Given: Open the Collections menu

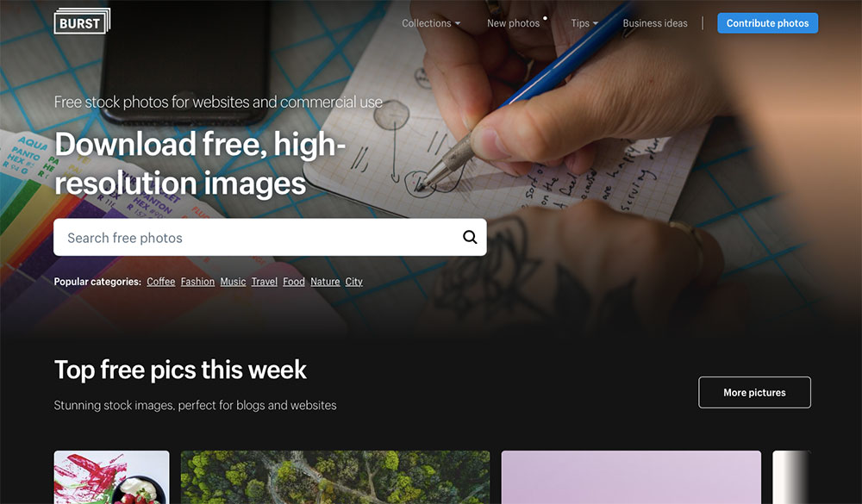Looking at the screenshot, I should pos(431,23).
